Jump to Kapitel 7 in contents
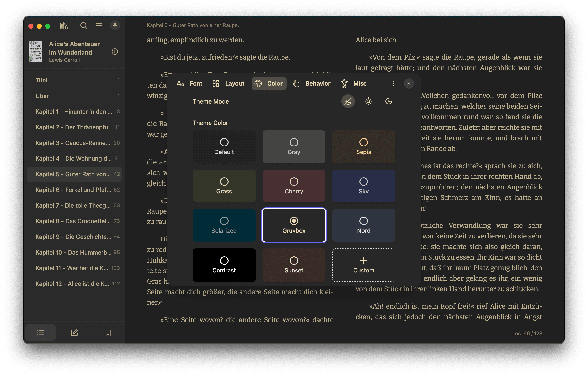The height and width of the screenshot is (375, 588). pos(73,205)
